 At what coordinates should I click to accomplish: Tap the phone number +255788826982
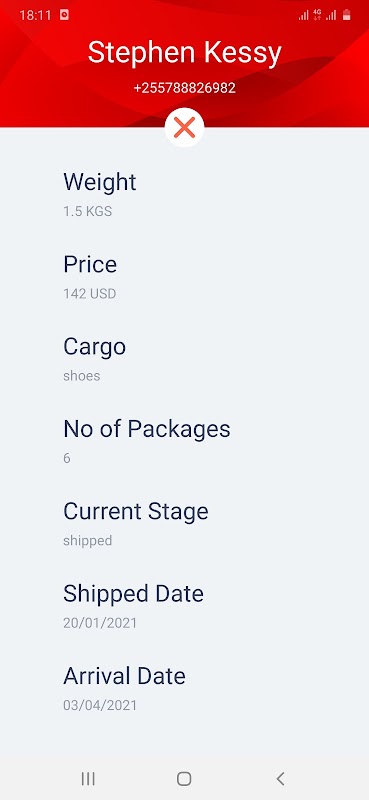(184, 88)
